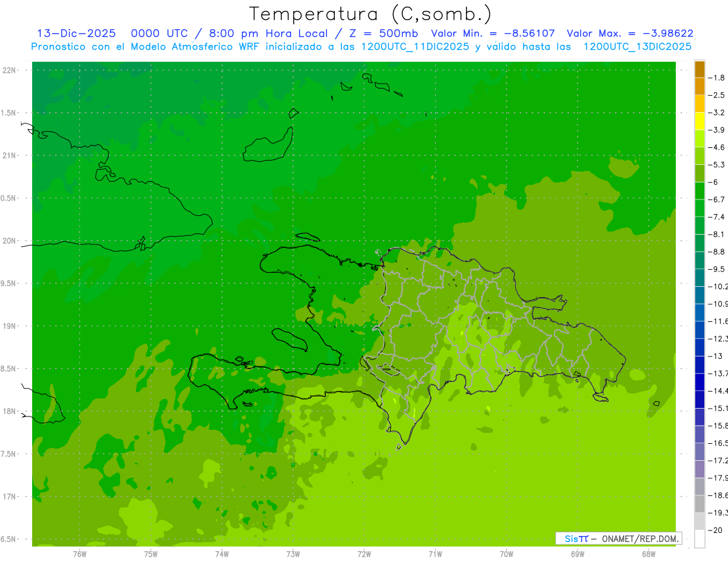Click the '20N' latitude label
728x562 pixels.
pos(10,241)
